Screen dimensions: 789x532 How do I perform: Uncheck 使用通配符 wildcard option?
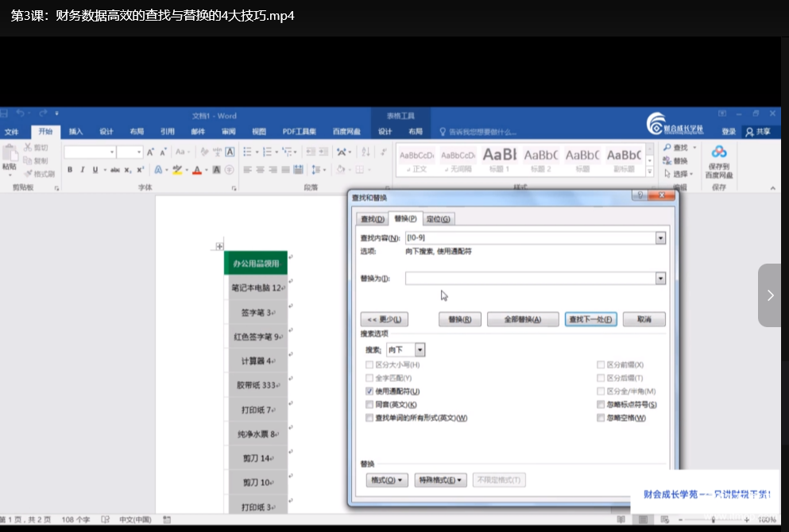click(x=369, y=391)
